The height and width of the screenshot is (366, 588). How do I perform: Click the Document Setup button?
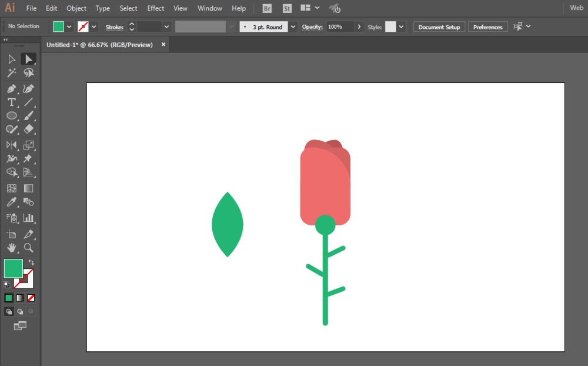(x=439, y=27)
